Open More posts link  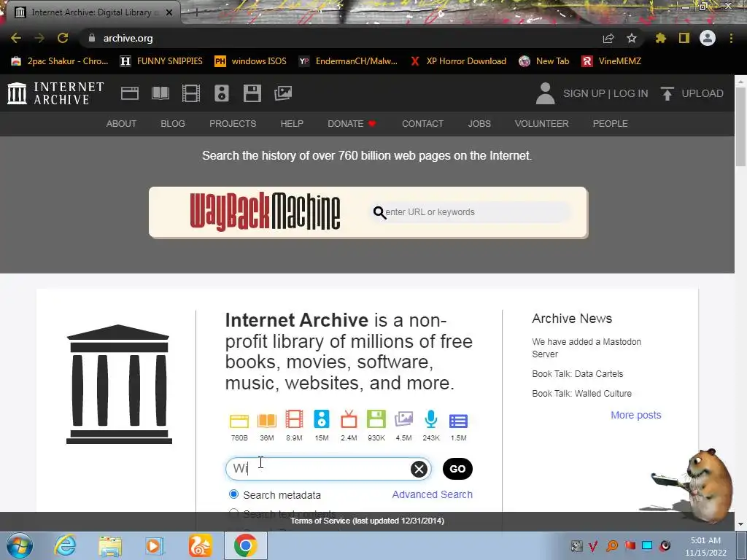click(x=636, y=415)
